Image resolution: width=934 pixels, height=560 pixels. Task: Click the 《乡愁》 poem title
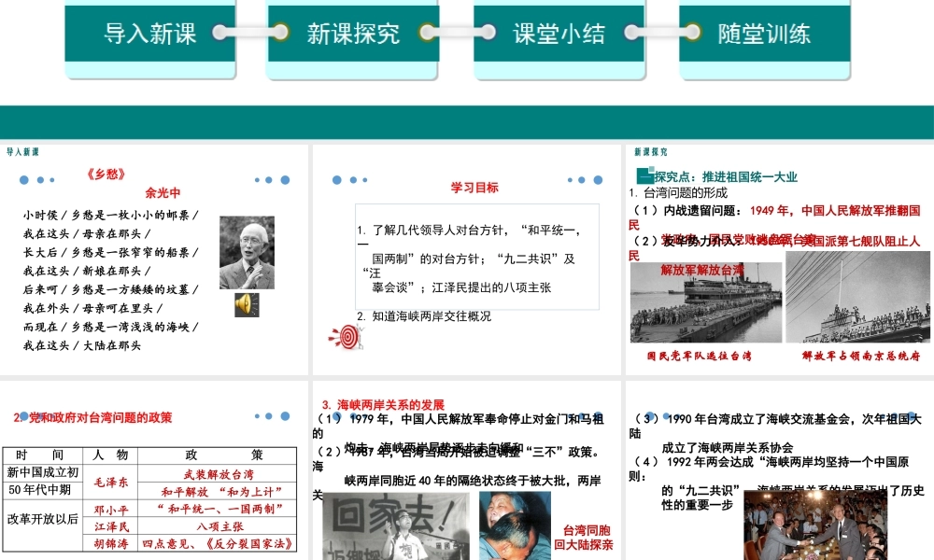point(104,174)
